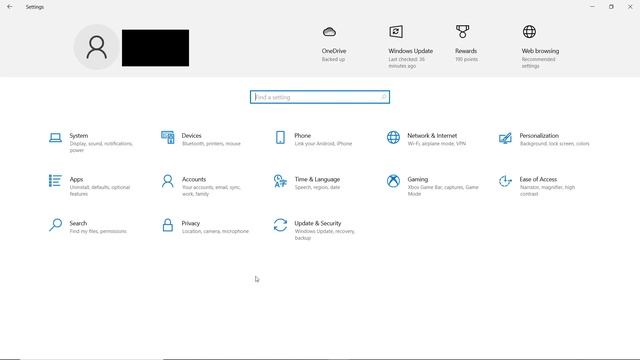Open Time & Language label
Viewport: 640px width, 360px height.
click(x=317, y=179)
